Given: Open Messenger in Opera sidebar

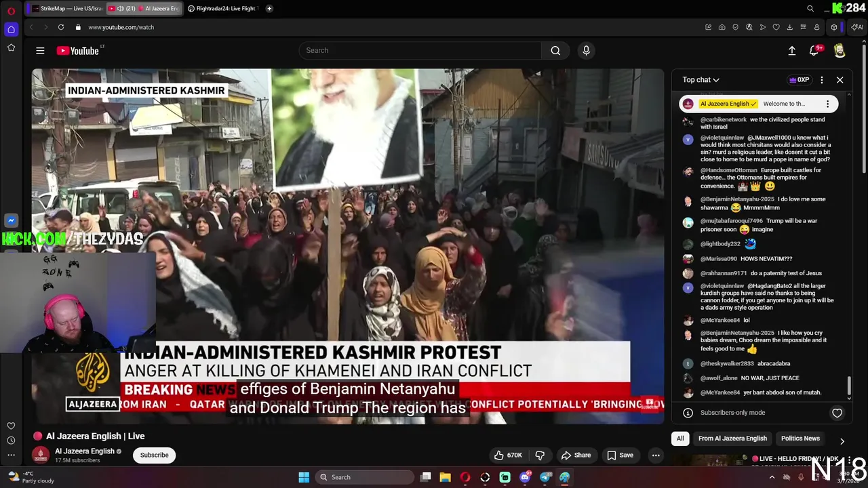Looking at the screenshot, I should 11,220.
